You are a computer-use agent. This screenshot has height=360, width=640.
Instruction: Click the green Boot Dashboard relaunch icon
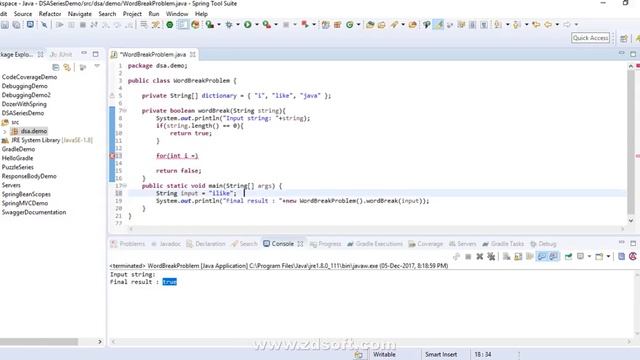[170, 25]
